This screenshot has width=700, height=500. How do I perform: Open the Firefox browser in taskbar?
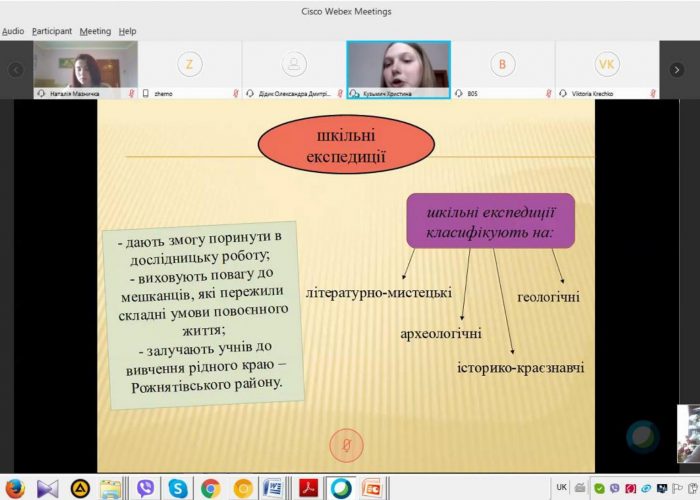click(x=15, y=488)
